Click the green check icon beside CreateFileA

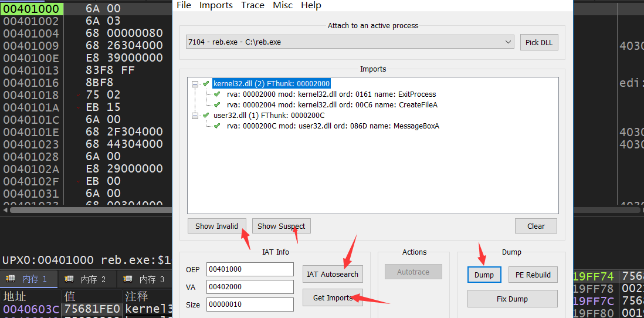click(217, 105)
